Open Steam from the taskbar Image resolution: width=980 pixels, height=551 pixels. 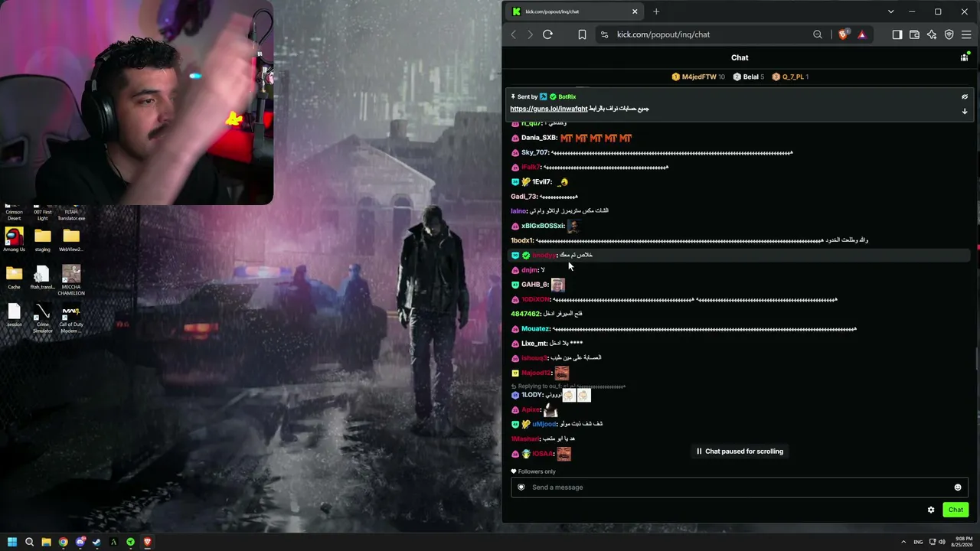point(96,543)
